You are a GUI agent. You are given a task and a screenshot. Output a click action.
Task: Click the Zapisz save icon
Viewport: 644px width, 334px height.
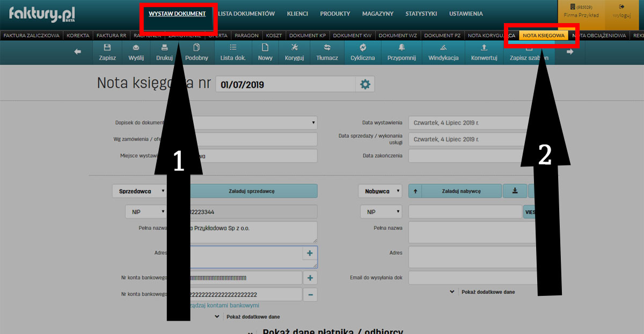click(107, 47)
